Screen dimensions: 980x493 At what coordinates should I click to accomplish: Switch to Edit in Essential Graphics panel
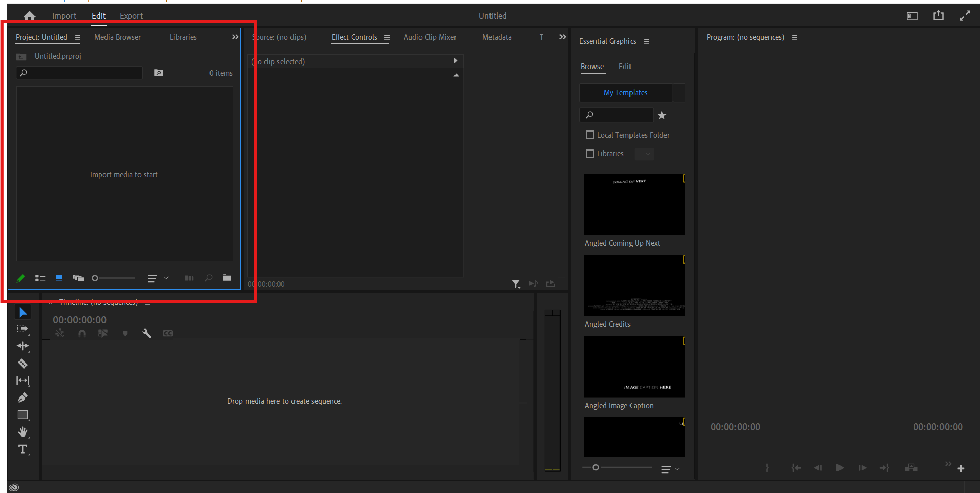(x=625, y=67)
